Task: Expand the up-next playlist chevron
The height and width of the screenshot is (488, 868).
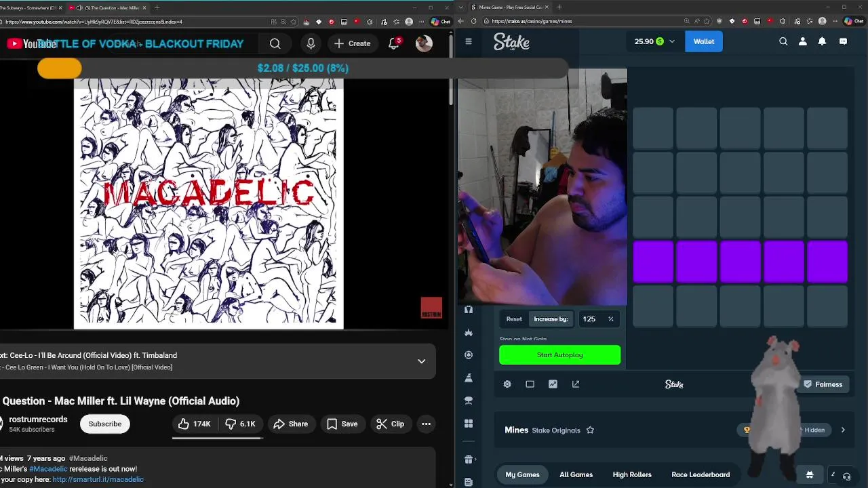Action: (421, 361)
